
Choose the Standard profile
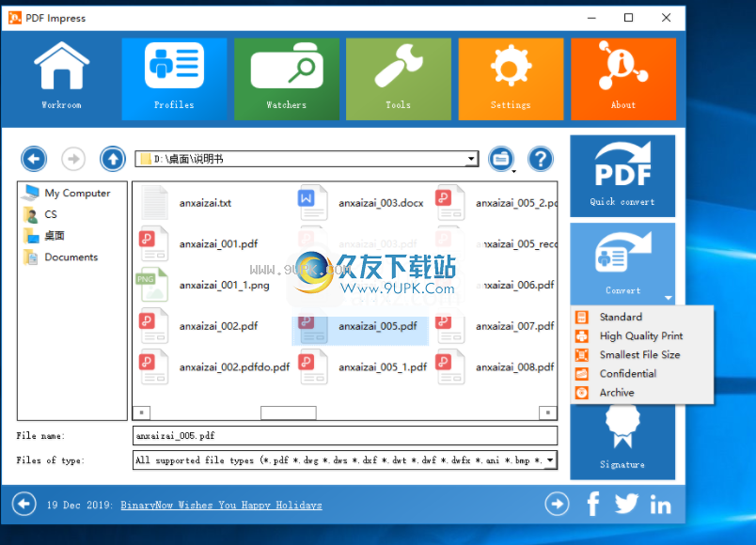(x=641, y=317)
